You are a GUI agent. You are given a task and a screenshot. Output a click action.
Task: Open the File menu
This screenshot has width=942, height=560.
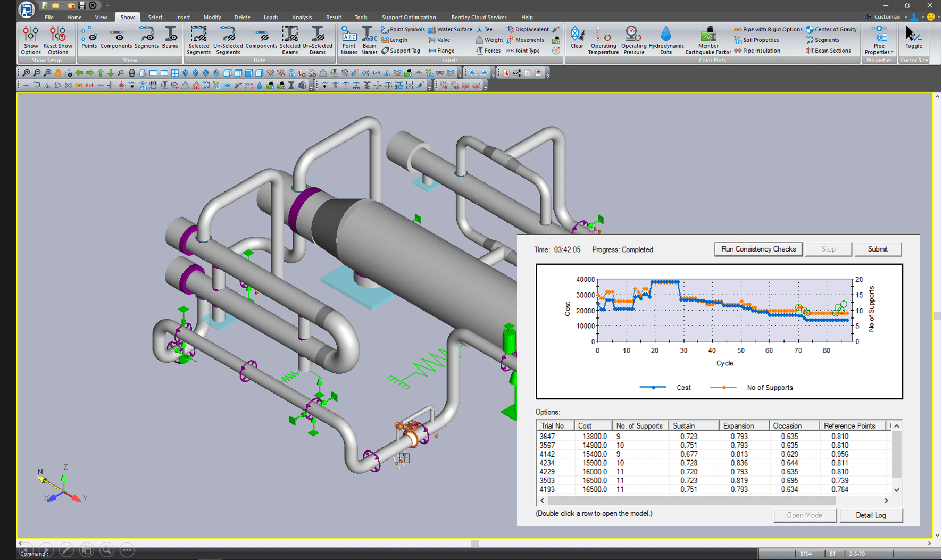(x=49, y=17)
